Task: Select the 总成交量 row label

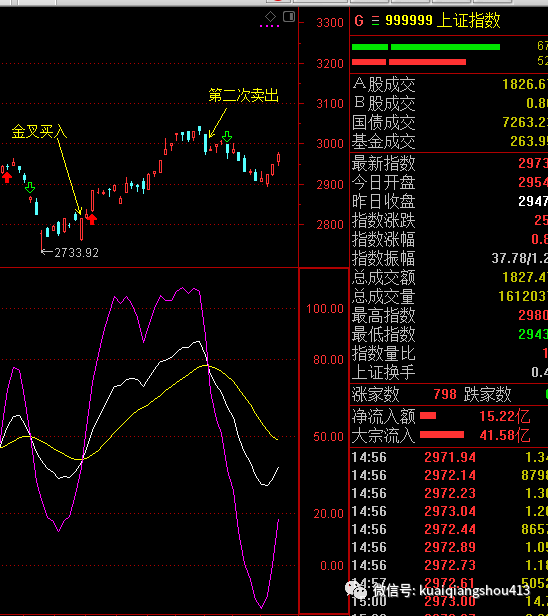Action: click(x=384, y=296)
